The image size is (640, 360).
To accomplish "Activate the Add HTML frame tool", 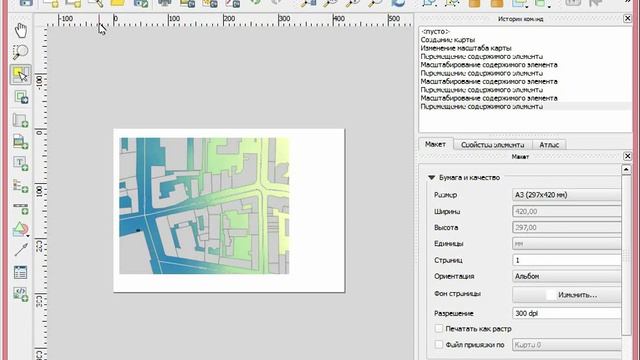I will (20, 294).
